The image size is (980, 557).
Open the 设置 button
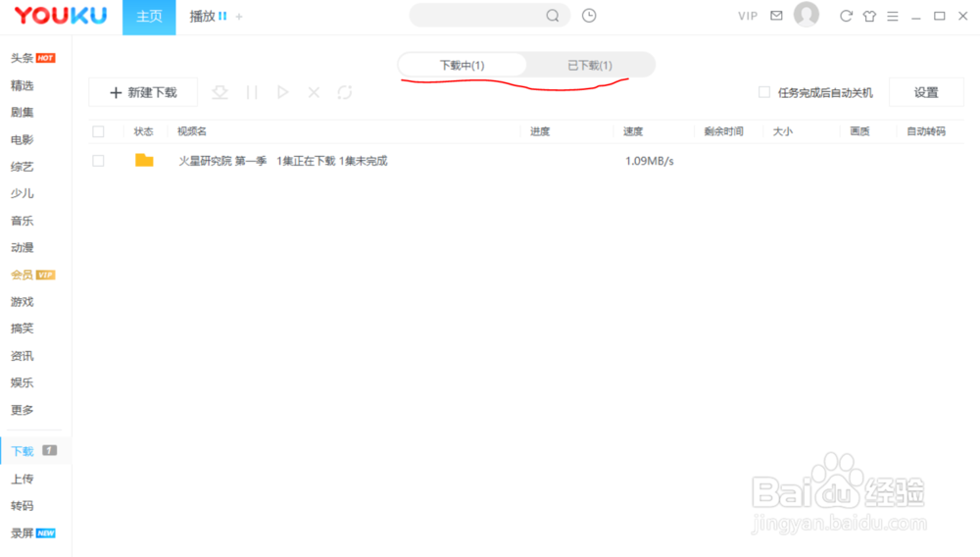926,92
